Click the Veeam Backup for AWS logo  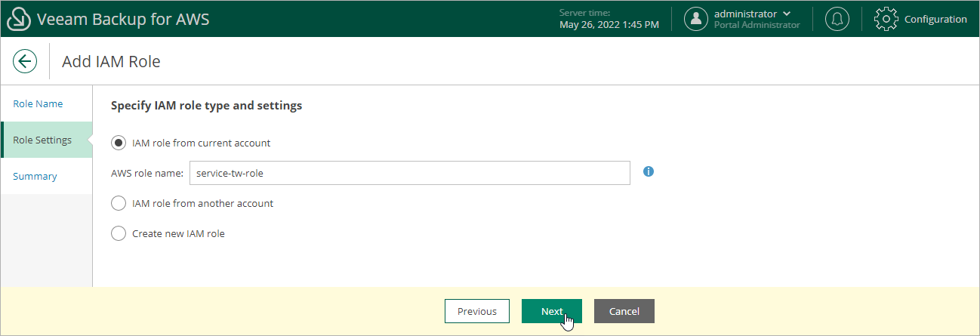19,19
